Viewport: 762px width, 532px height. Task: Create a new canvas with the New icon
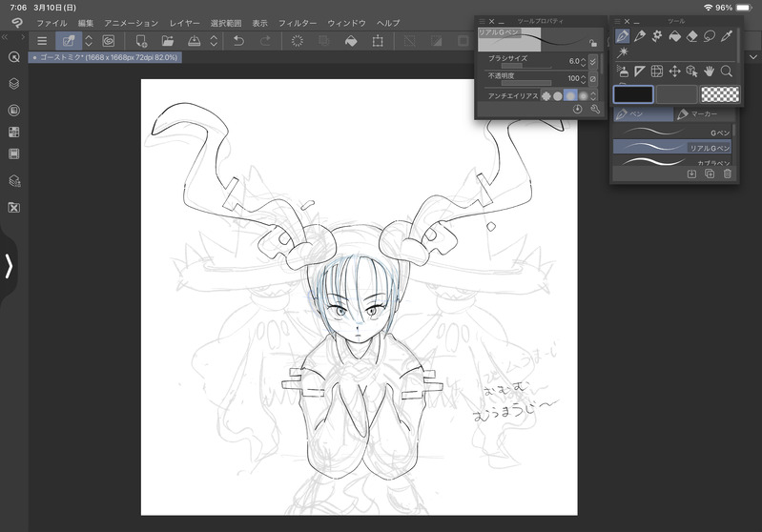(141, 41)
